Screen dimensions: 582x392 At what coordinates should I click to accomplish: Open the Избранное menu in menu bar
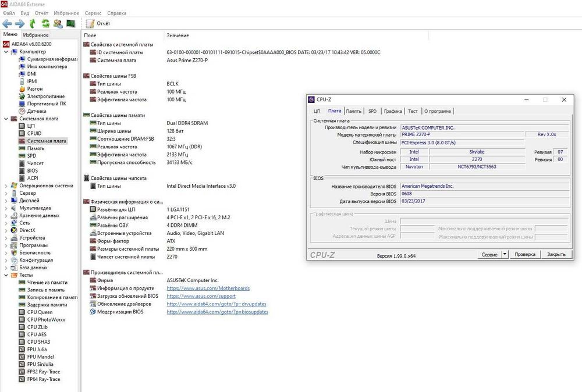click(66, 13)
